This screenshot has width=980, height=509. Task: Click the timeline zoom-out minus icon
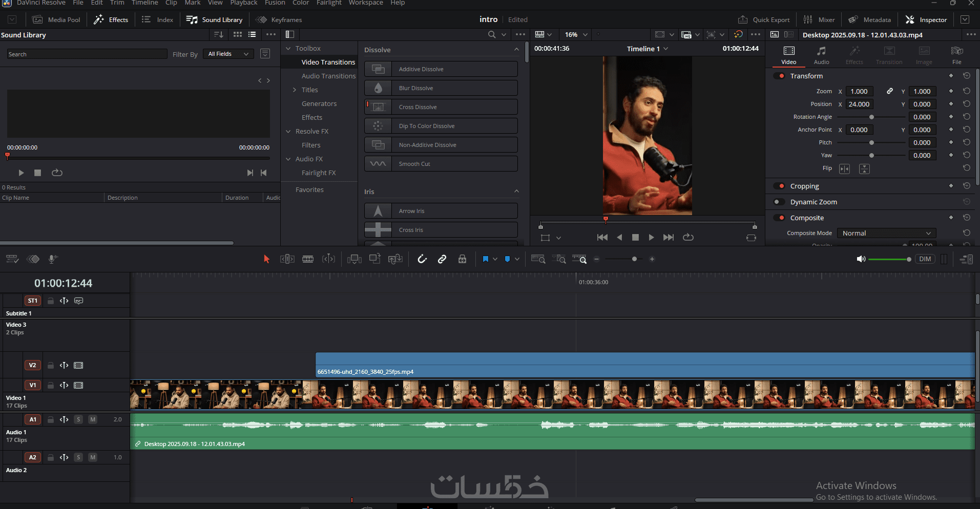[x=596, y=259]
